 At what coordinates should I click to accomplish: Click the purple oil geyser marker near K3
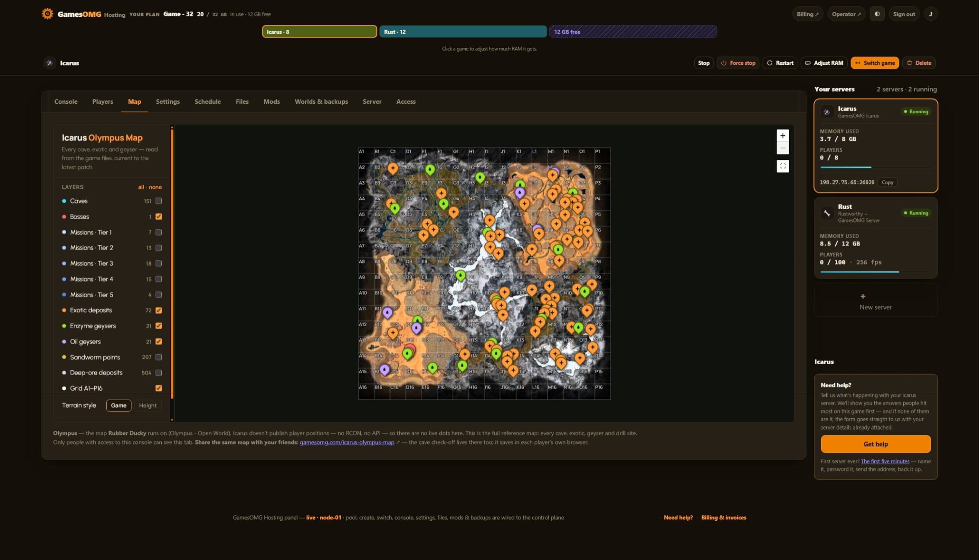pos(520,192)
